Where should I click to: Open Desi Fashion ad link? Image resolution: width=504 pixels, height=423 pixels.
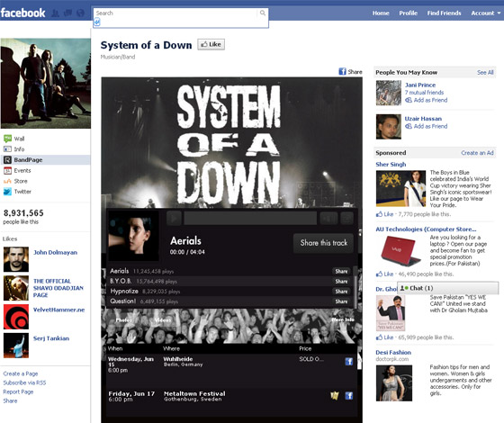point(393,352)
